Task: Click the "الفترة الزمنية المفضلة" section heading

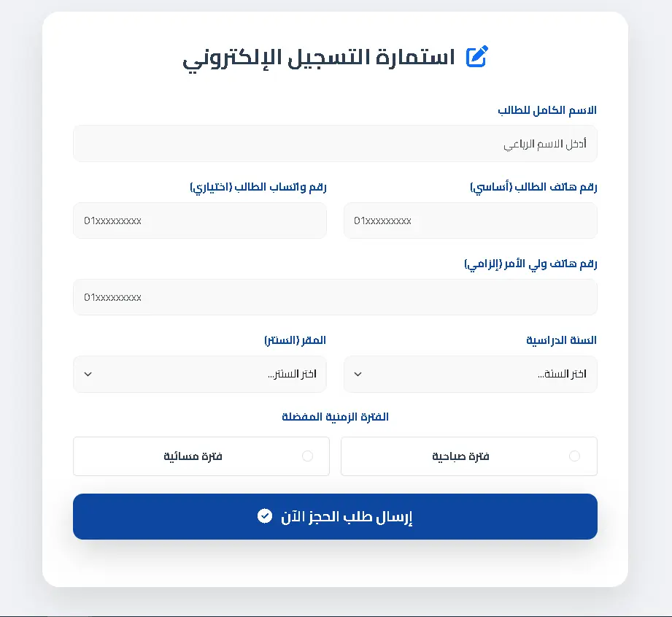Action: tap(335, 416)
